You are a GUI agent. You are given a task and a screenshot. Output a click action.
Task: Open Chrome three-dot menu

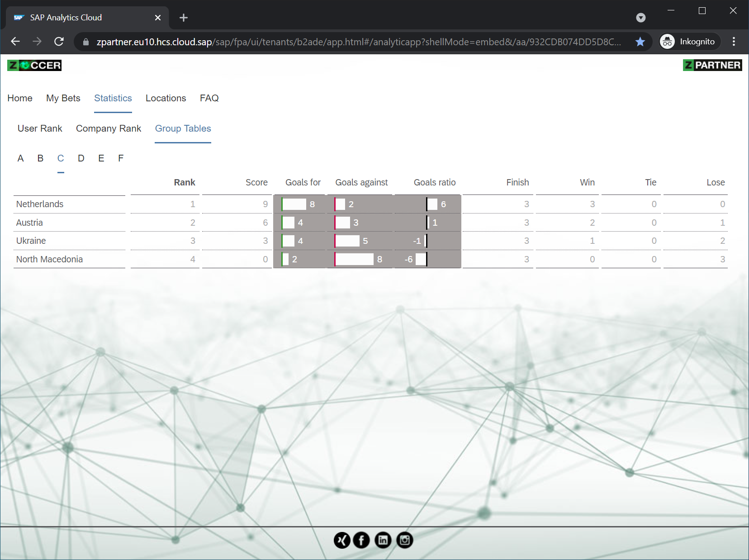[x=734, y=42]
